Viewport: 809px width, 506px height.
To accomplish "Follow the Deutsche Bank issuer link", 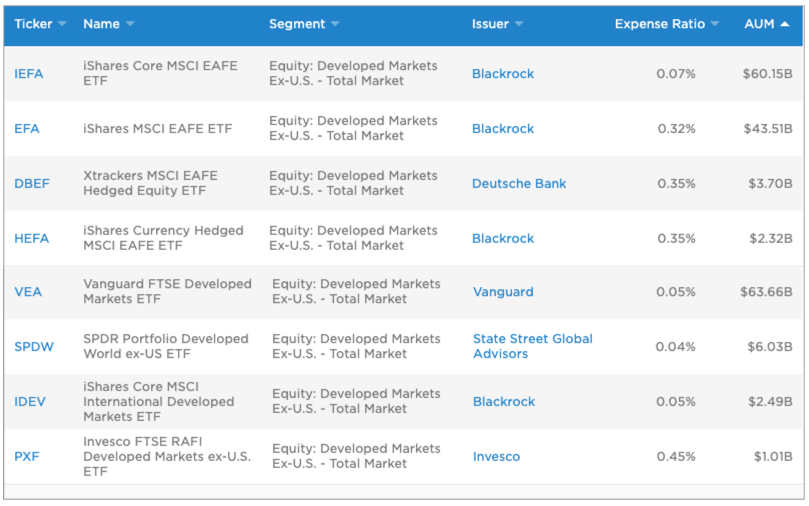I will [x=519, y=184].
